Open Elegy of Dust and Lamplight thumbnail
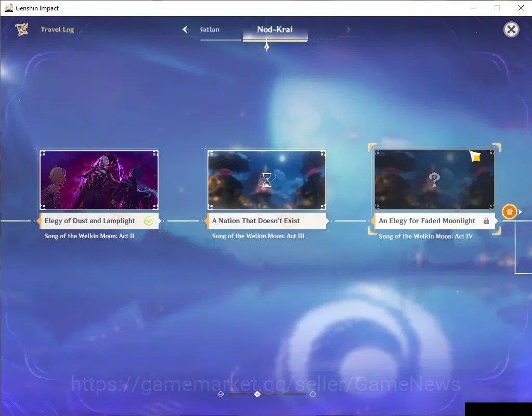This screenshot has width=532, height=416. pyautogui.click(x=99, y=180)
